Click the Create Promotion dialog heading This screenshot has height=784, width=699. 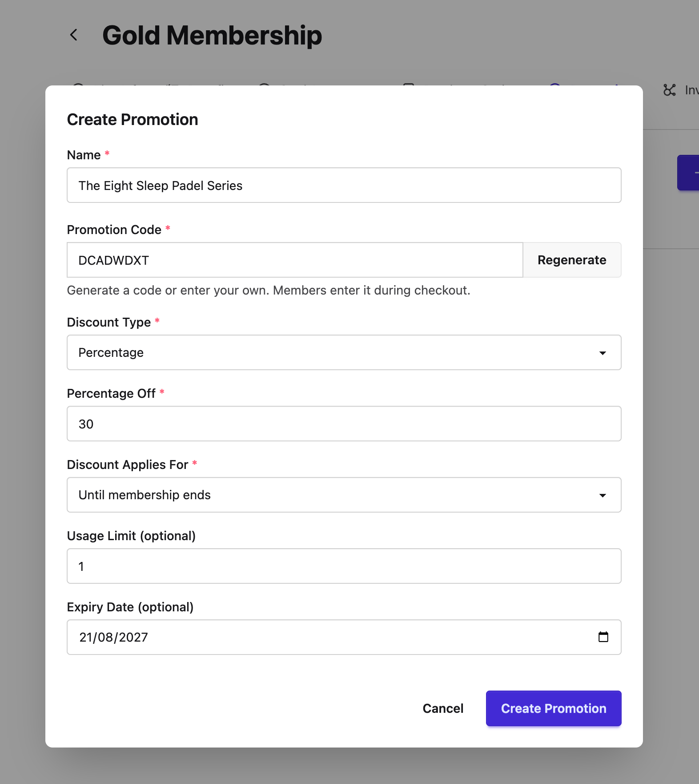(x=133, y=119)
